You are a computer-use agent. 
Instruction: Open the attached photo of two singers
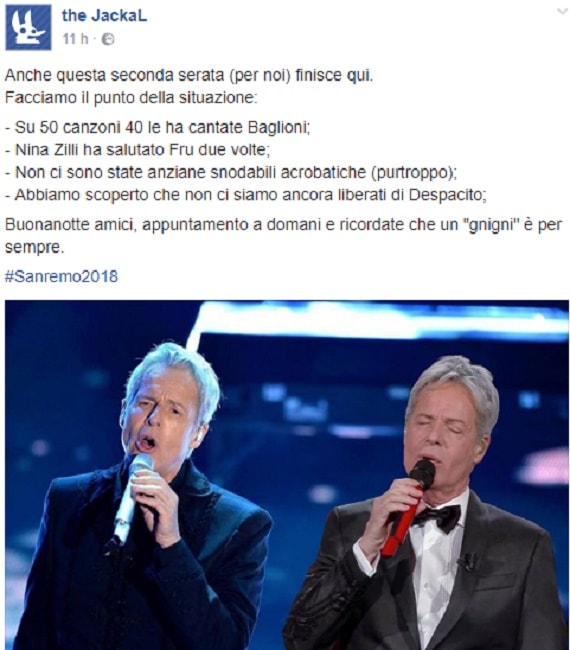pyautogui.click(x=287, y=475)
